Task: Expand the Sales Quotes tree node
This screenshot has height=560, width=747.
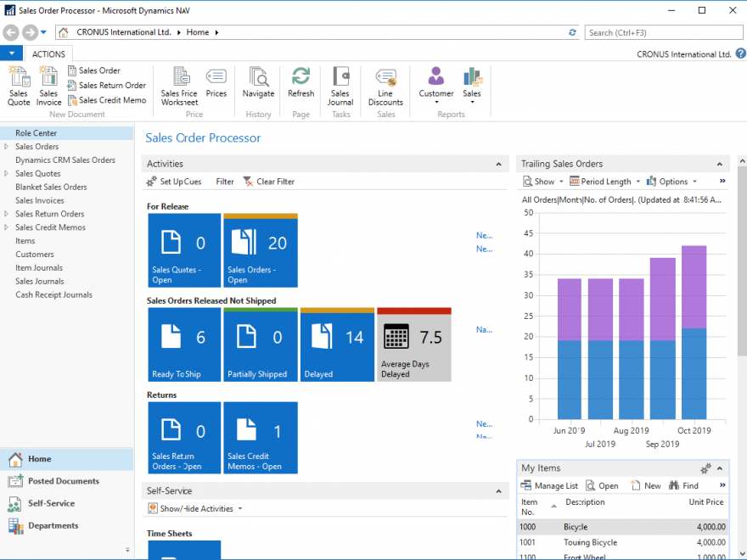Action: point(6,173)
